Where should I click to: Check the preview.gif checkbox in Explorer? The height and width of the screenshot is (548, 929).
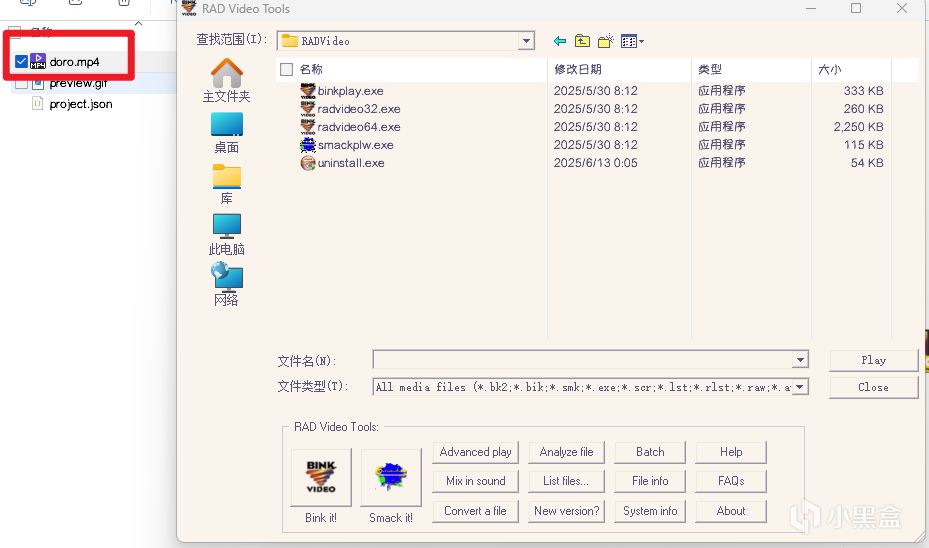click(x=21, y=84)
